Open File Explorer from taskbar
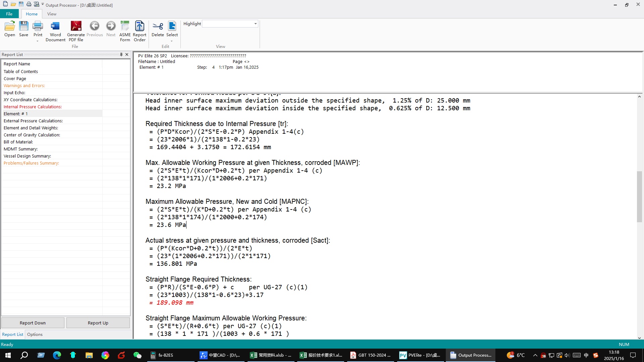This screenshot has height=362, width=644. point(89,355)
